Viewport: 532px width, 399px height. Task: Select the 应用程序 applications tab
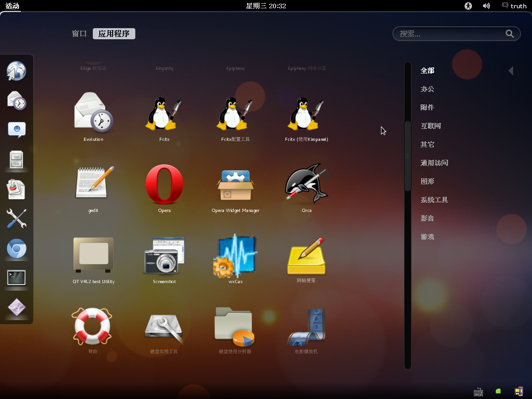[x=114, y=34]
